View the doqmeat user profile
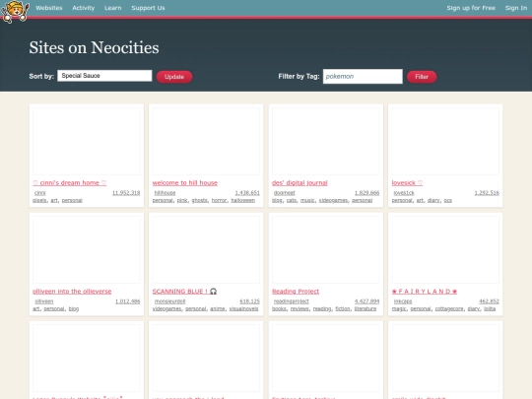 [x=285, y=193]
